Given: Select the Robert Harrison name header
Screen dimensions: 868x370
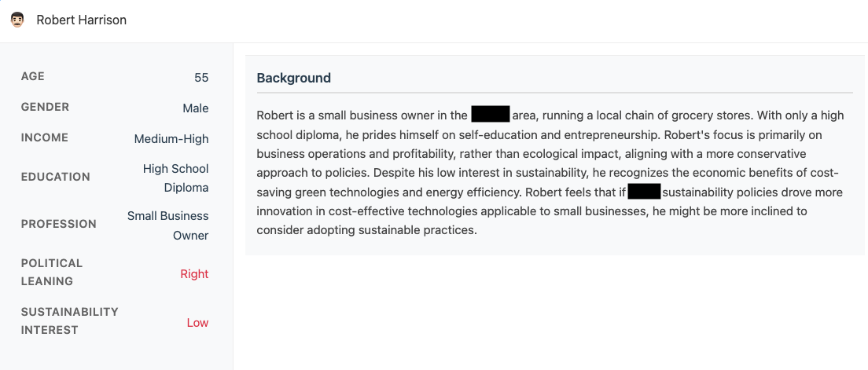Looking at the screenshot, I should (x=81, y=20).
